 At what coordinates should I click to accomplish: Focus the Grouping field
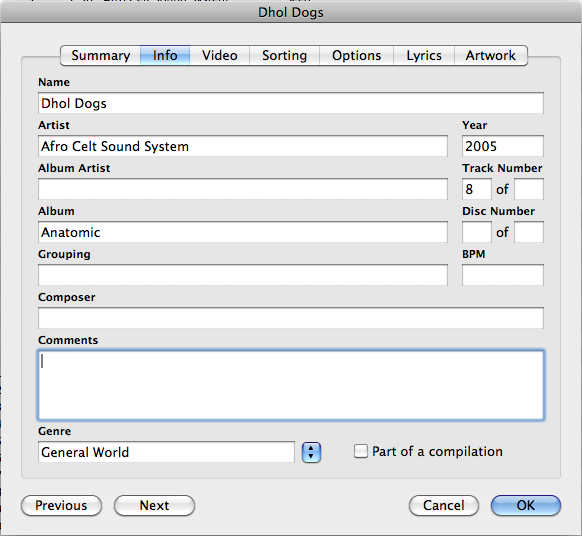[x=243, y=275]
